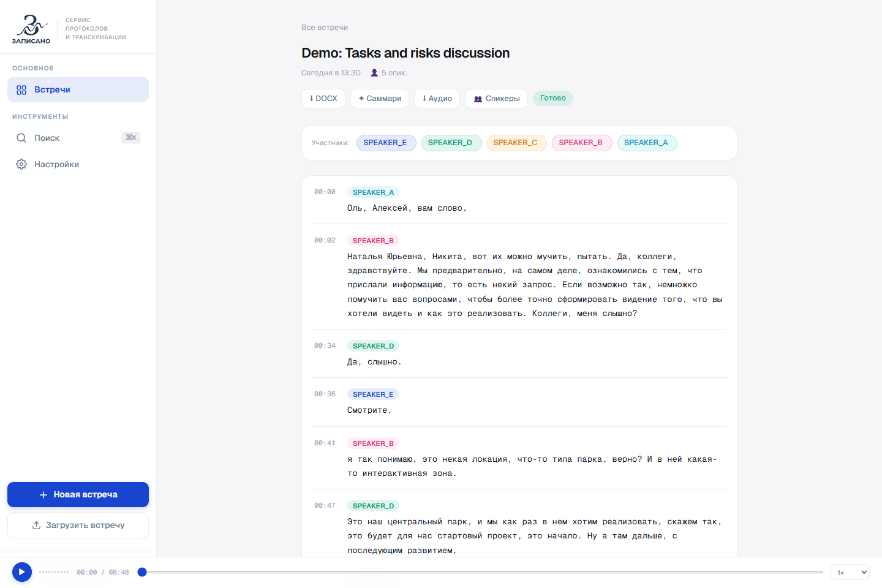The height and width of the screenshot is (588, 882).
Task: Click SPEAKER_B label at 00:41 segment
Action: pyautogui.click(x=373, y=443)
